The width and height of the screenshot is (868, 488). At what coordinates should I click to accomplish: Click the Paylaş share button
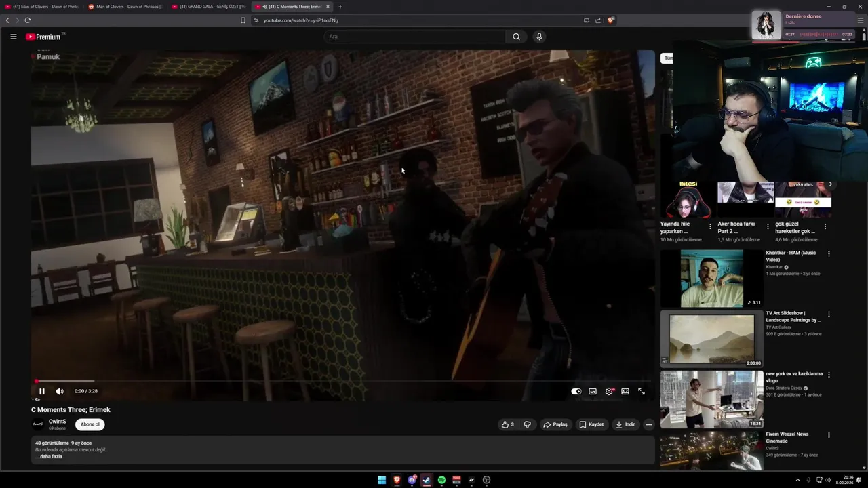555,424
